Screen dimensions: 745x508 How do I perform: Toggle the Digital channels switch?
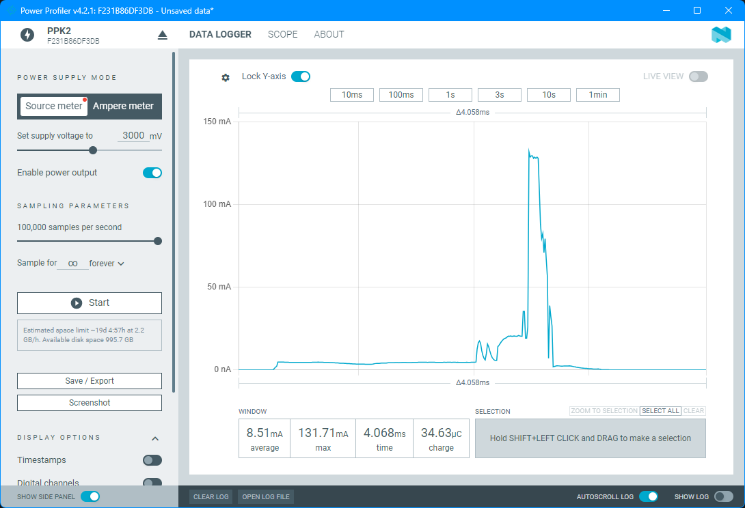[153, 482]
